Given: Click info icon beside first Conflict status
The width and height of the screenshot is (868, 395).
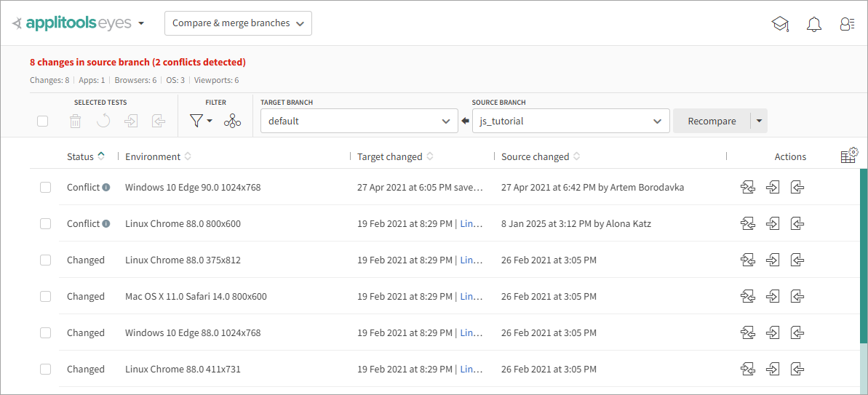Looking at the screenshot, I should pos(106,188).
